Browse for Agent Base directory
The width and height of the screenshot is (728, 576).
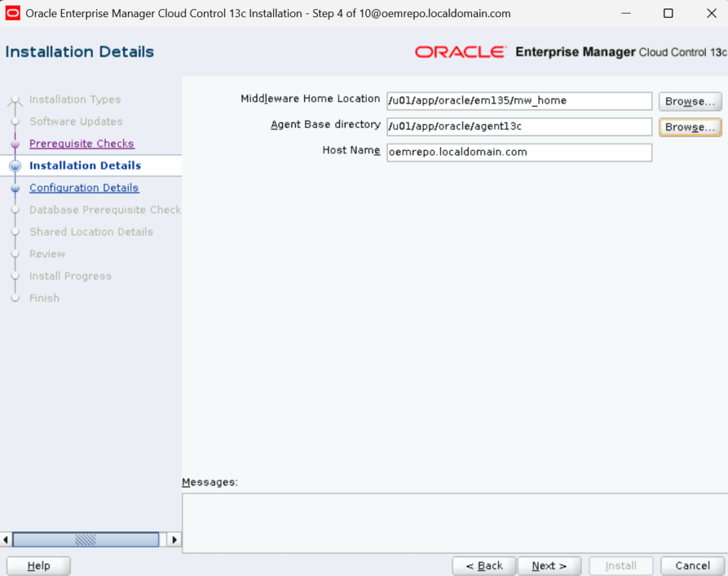point(690,127)
